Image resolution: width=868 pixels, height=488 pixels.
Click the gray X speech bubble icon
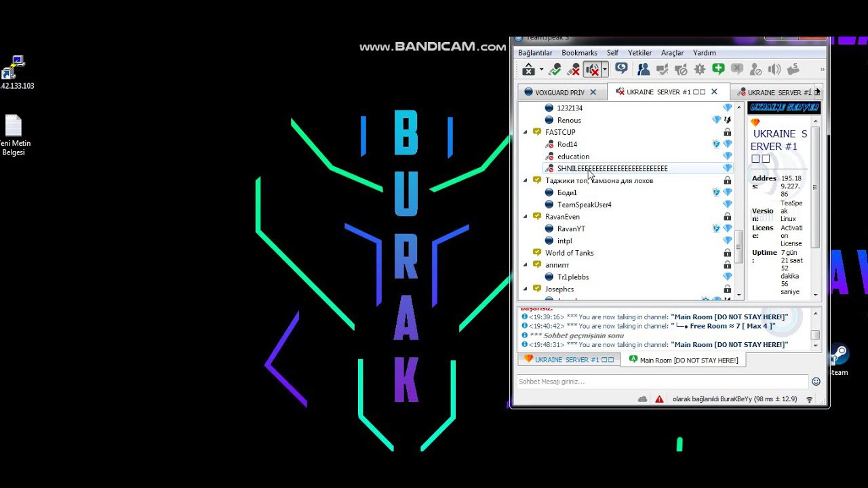737,69
